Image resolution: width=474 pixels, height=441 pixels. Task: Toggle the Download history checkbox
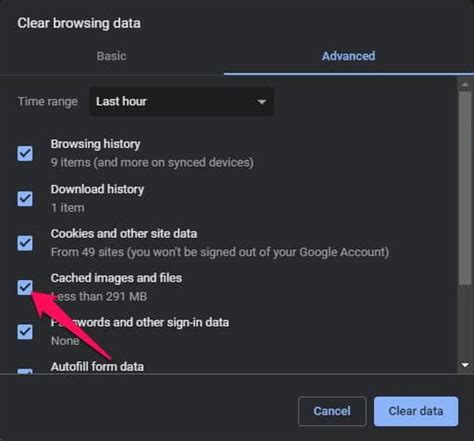pyautogui.click(x=25, y=199)
